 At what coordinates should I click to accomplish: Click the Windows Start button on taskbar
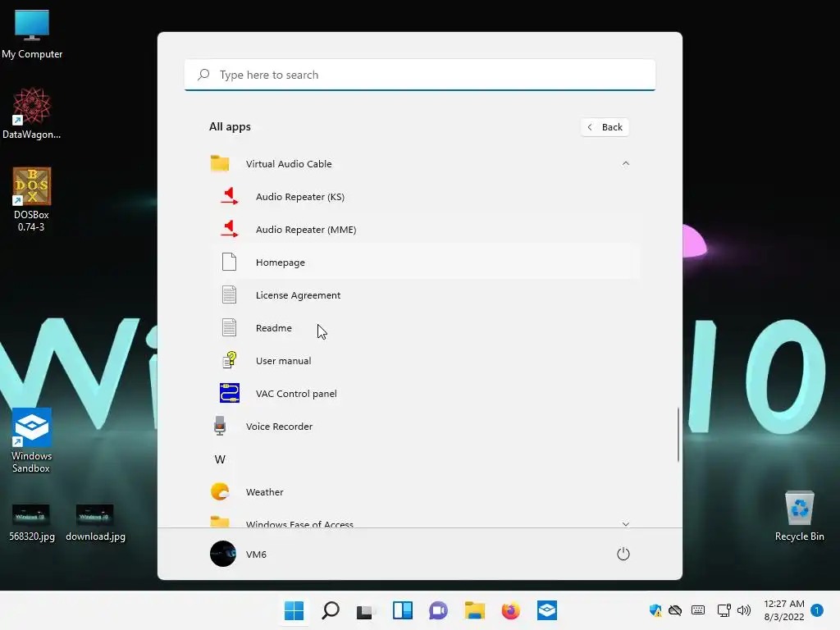(x=294, y=610)
